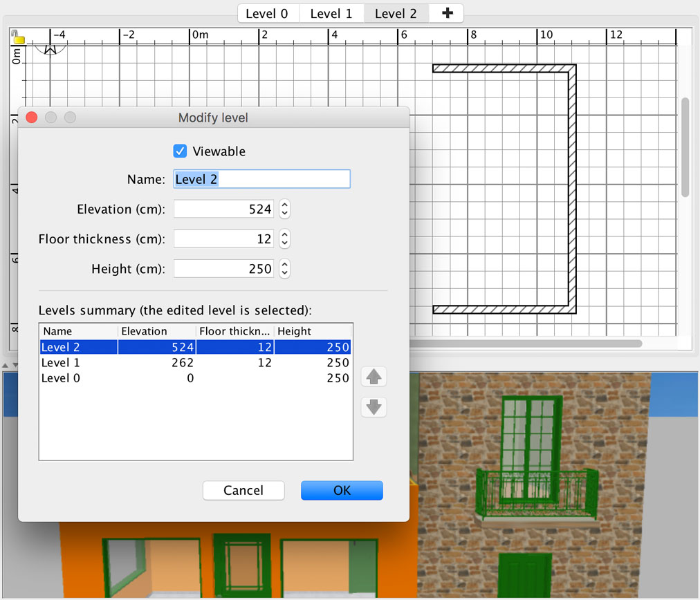
Task: Click in the Name text field
Action: 261,179
